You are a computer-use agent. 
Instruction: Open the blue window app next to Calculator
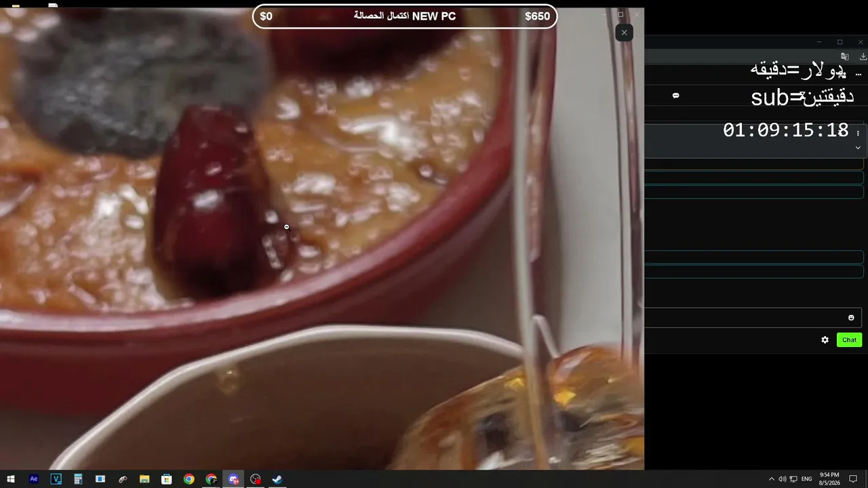pyautogui.click(x=100, y=479)
